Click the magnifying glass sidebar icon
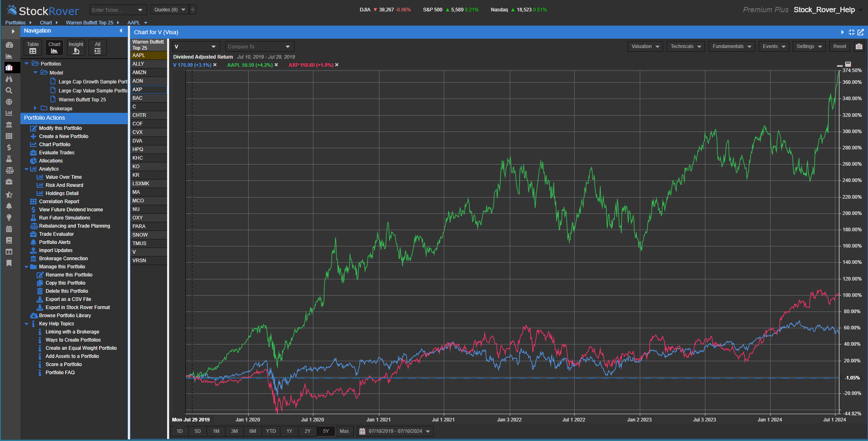This screenshot has width=868, height=441. pyautogui.click(x=9, y=90)
